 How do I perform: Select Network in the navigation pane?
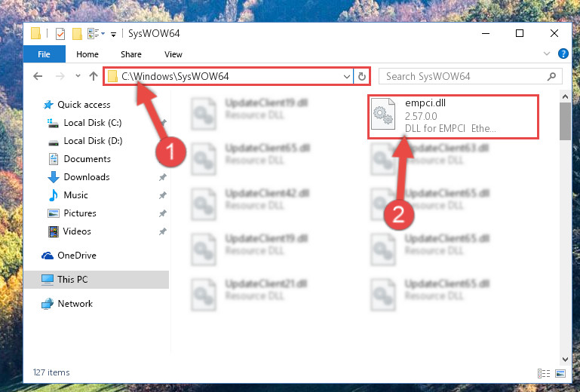click(75, 304)
